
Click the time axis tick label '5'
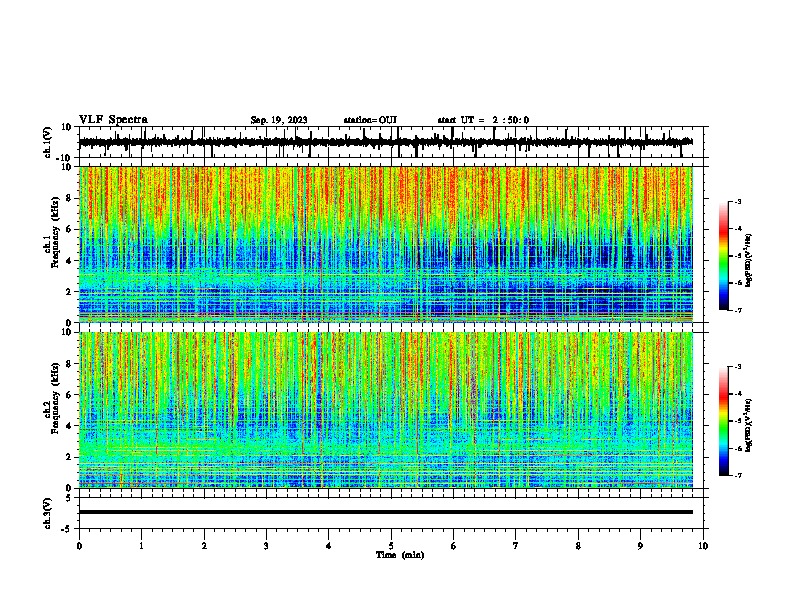click(391, 546)
